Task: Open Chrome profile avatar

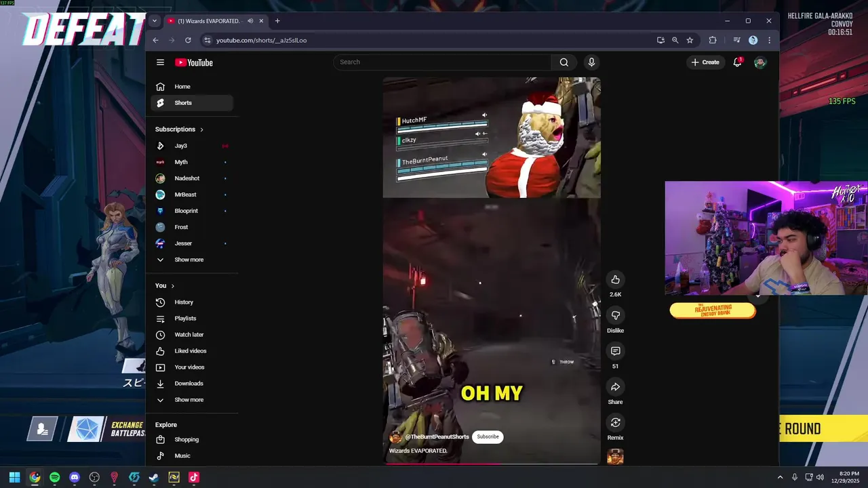Action: (x=753, y=40)
